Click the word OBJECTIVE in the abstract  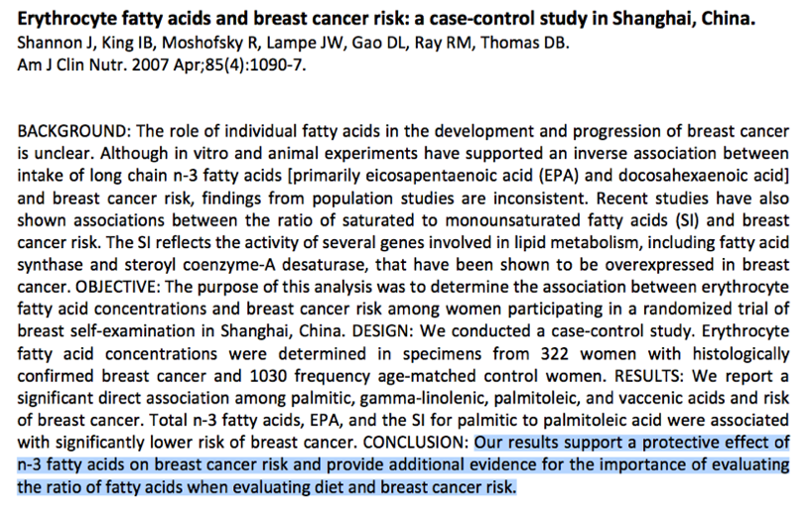(117, 287)
